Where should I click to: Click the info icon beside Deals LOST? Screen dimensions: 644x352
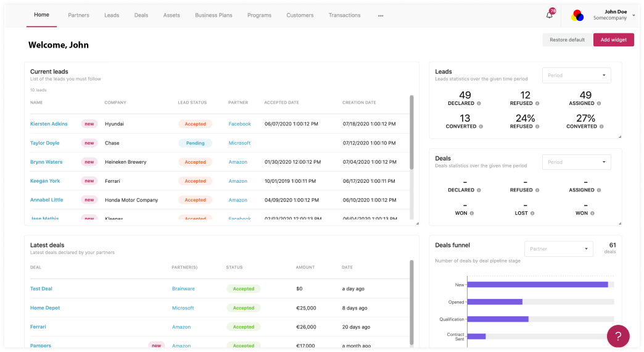532,214
